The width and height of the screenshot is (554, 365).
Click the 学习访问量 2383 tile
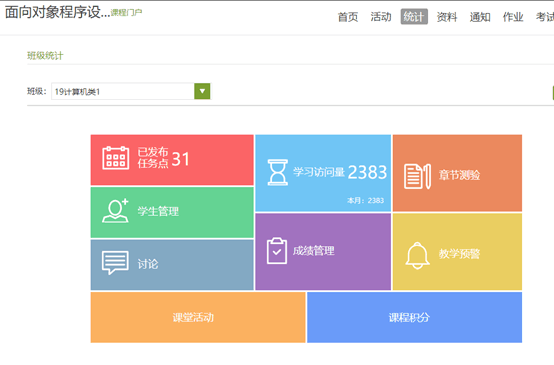pyautogui.click(x=323, y=173)
